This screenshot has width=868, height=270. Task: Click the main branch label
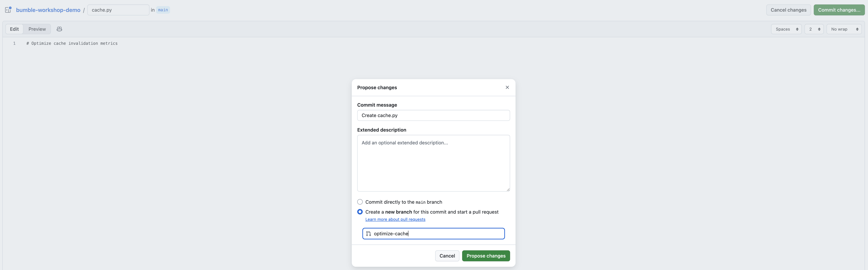(163, 10)
